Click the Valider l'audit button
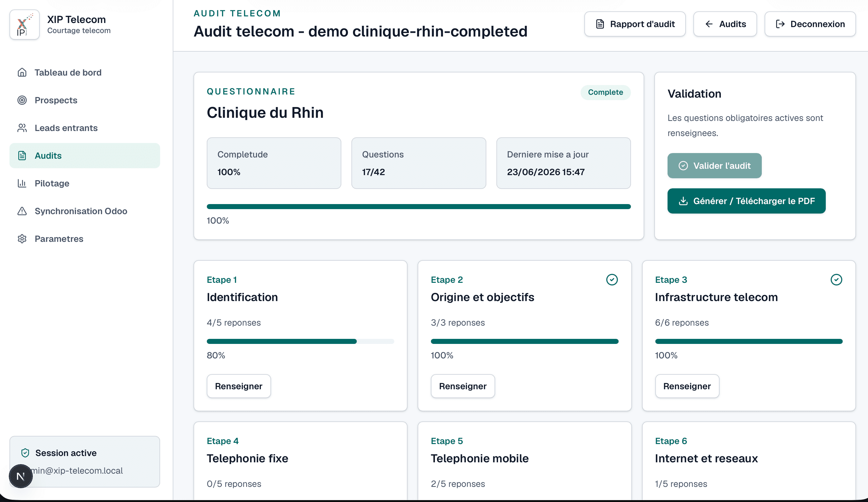This screenshot has width=868, height=502. click(x=715, y=166)
